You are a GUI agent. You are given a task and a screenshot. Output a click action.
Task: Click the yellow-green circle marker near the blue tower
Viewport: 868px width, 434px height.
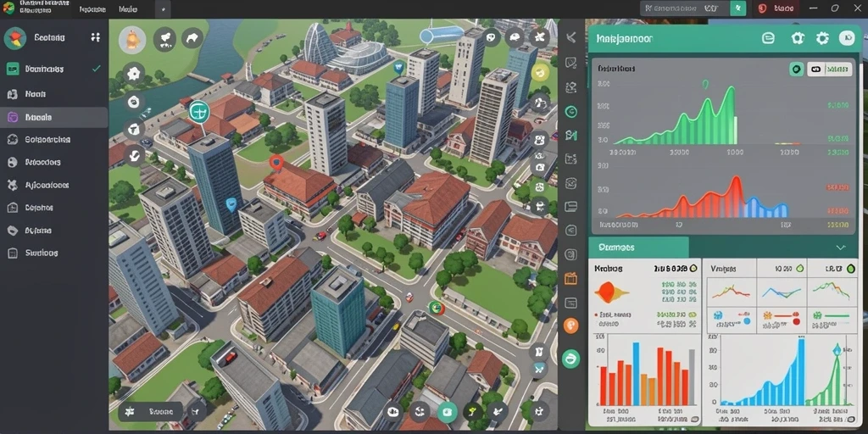(x=540, y=72)
